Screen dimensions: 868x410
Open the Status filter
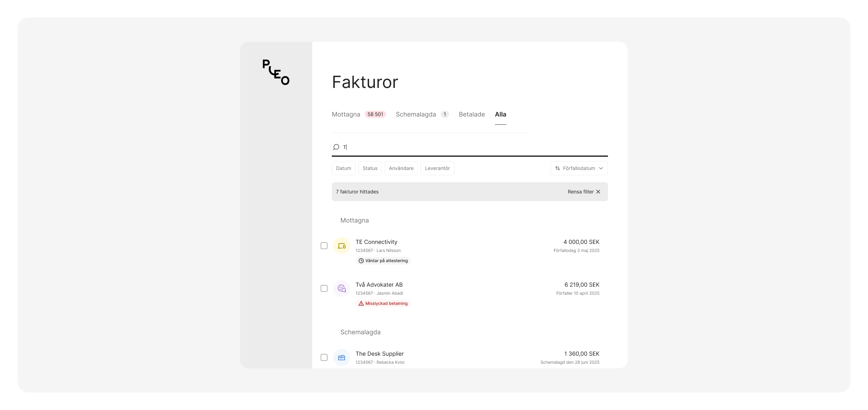click(x=370, y=168)
